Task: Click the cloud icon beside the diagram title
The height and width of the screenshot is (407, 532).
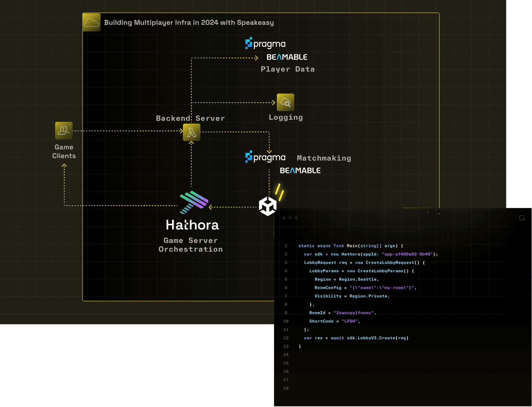Action: click(x=91, y=23)
